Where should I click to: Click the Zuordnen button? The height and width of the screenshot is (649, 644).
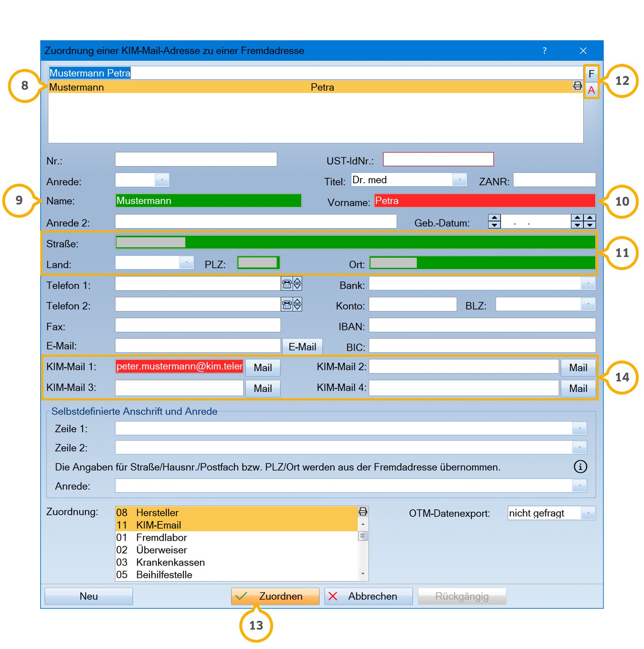(275, 596)
